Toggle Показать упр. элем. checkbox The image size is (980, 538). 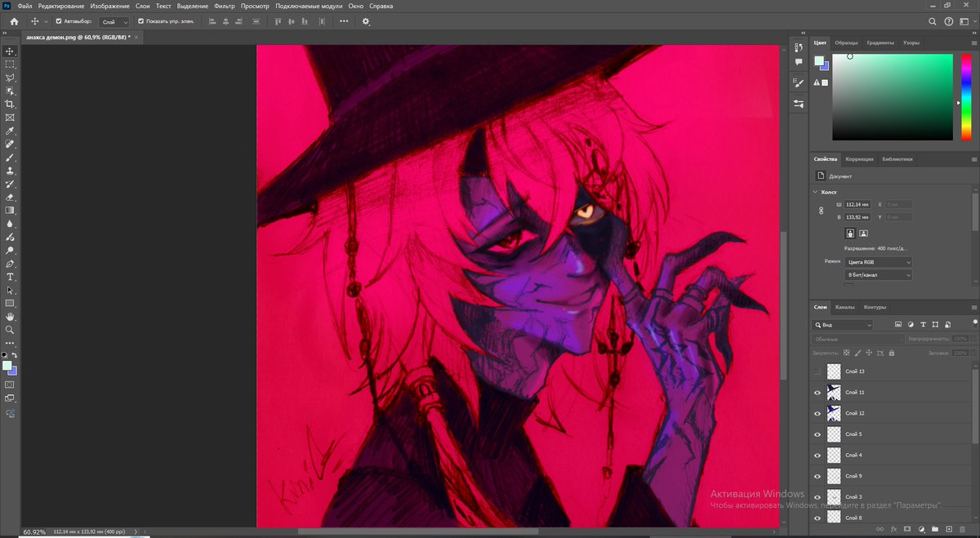[141, 21]
